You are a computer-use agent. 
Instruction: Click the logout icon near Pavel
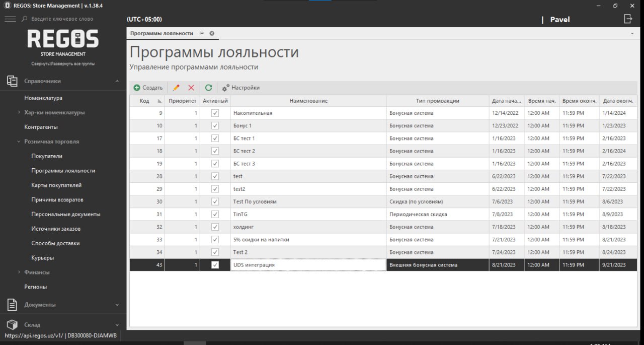(x=628, y=19)
